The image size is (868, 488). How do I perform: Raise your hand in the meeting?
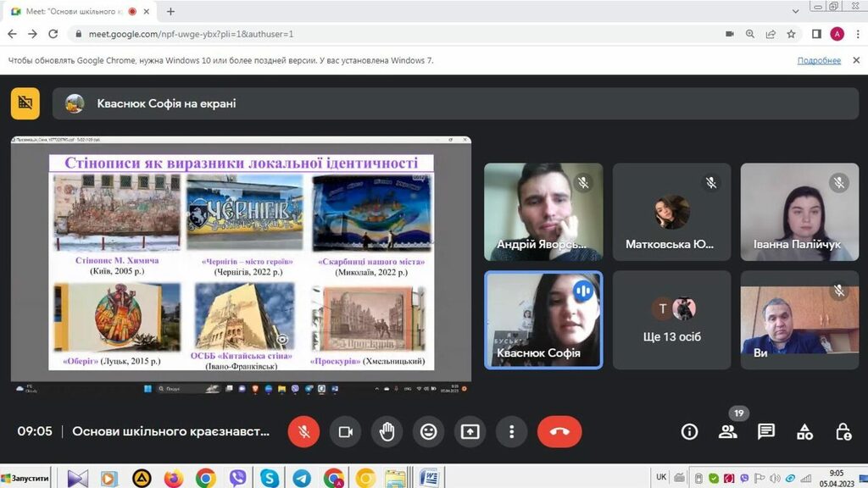(387, 431)
